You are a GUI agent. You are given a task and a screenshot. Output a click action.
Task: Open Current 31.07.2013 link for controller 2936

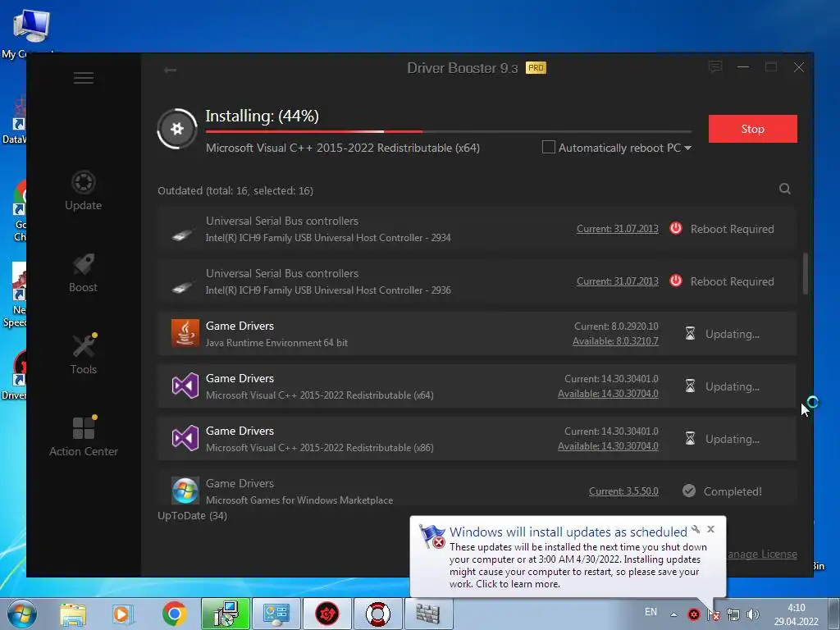(x=617, y=281)
